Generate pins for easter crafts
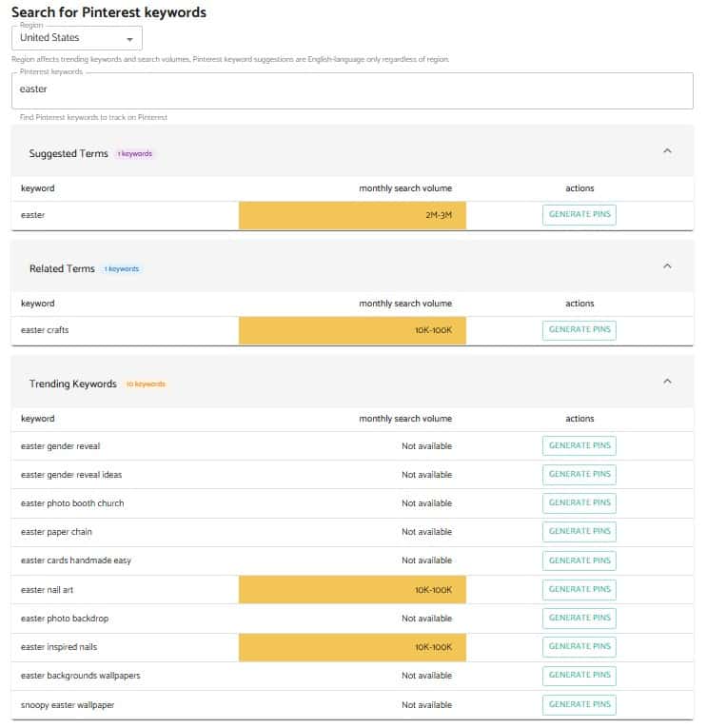This screenshot has height=728, width=707. [x=579, y=330]
